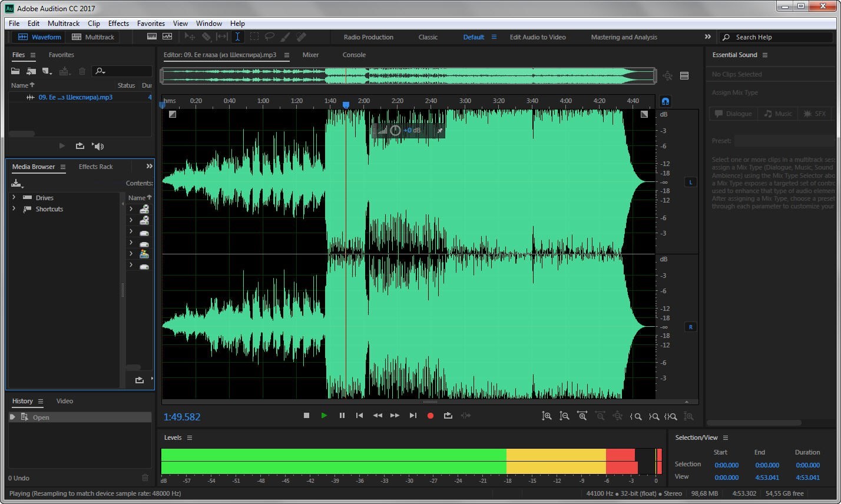Click the horizontal scrollbar under waveform
The width and height of the screenshot is (841, 504).
(x=430, y=402)
